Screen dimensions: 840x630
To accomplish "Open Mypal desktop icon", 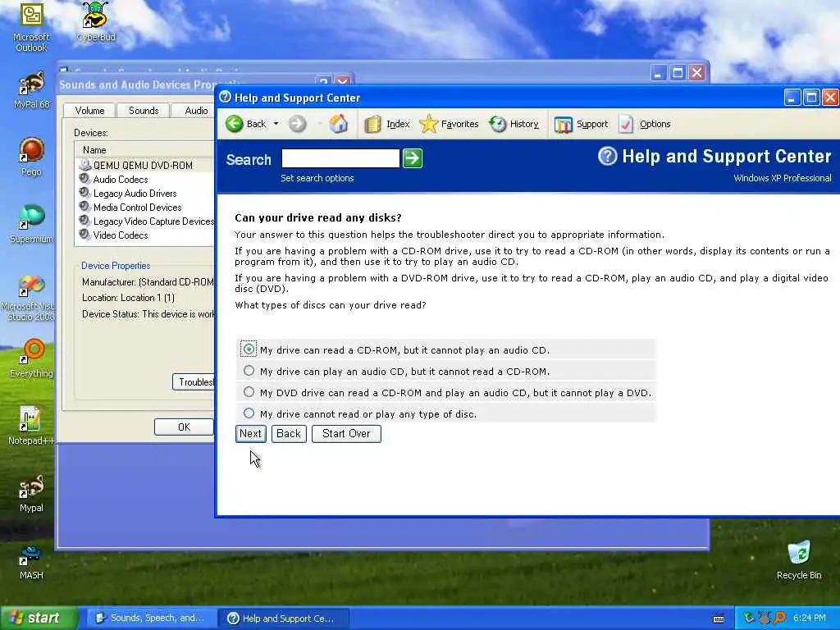I will point(31,493).
